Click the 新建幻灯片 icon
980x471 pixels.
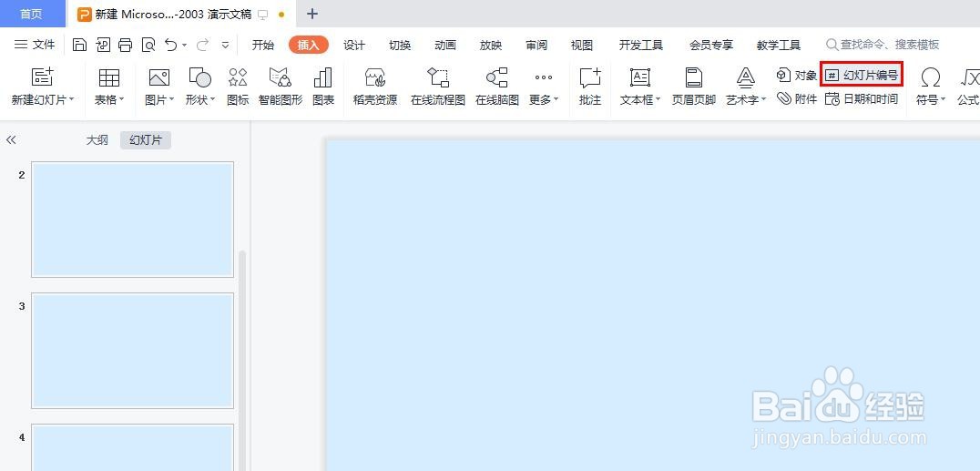[x=43, y=77]
